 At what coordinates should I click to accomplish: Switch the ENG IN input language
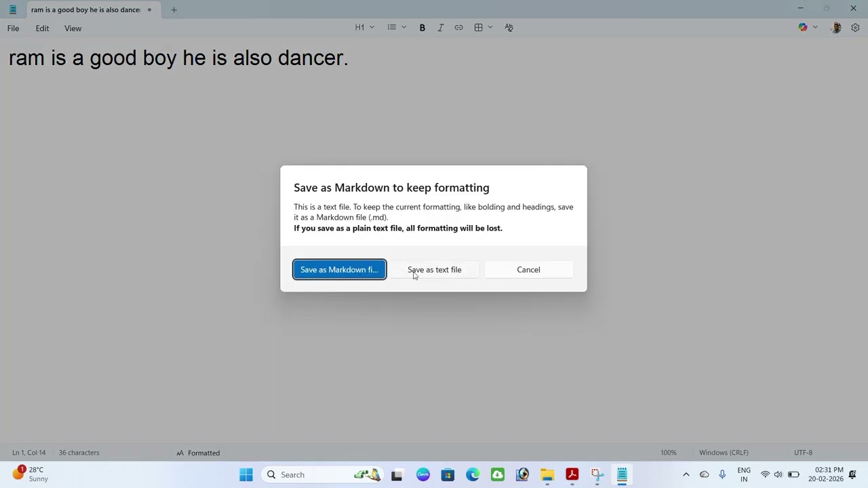744,474
